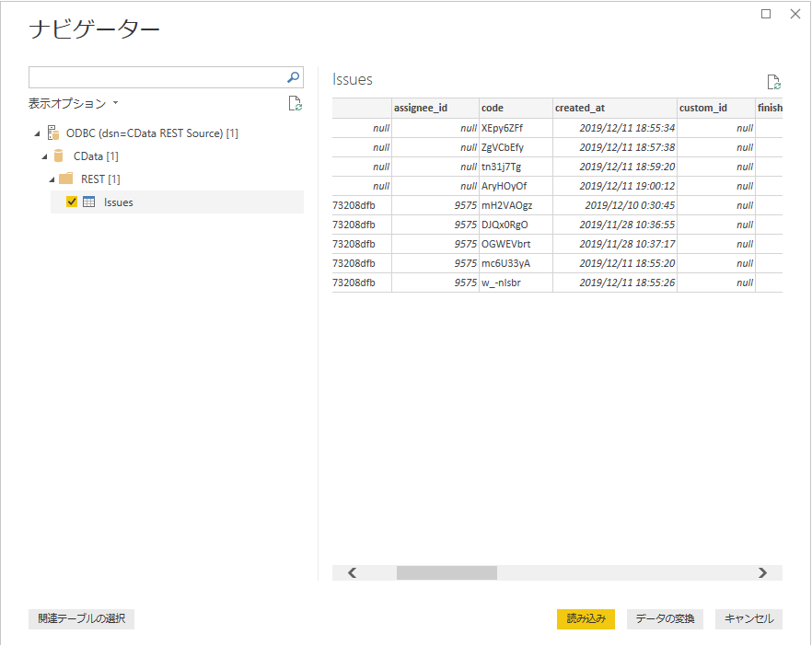Click the scrollbar left arrow

[x=352, y=572]
